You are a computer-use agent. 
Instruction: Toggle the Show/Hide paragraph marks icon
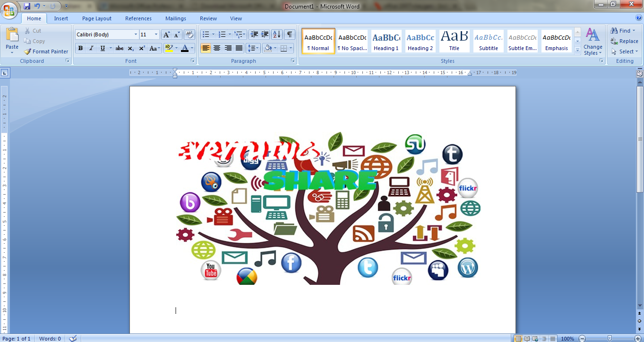tap(289, 34)
